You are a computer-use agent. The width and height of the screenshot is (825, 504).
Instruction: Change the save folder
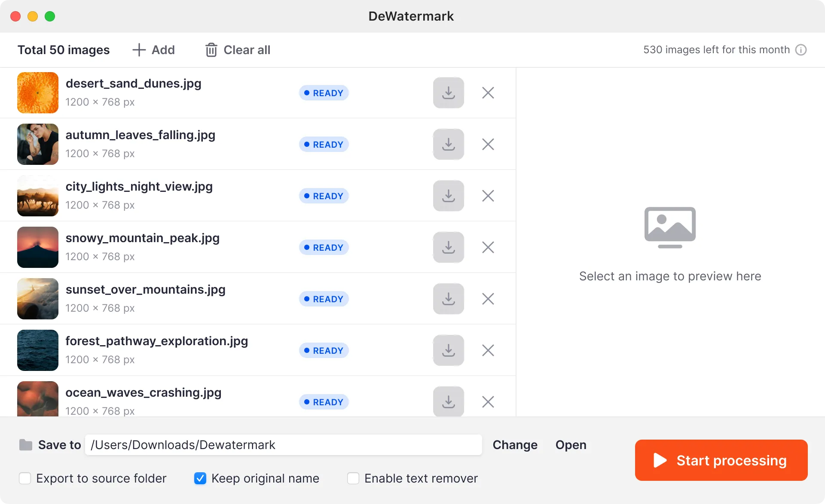515,445
